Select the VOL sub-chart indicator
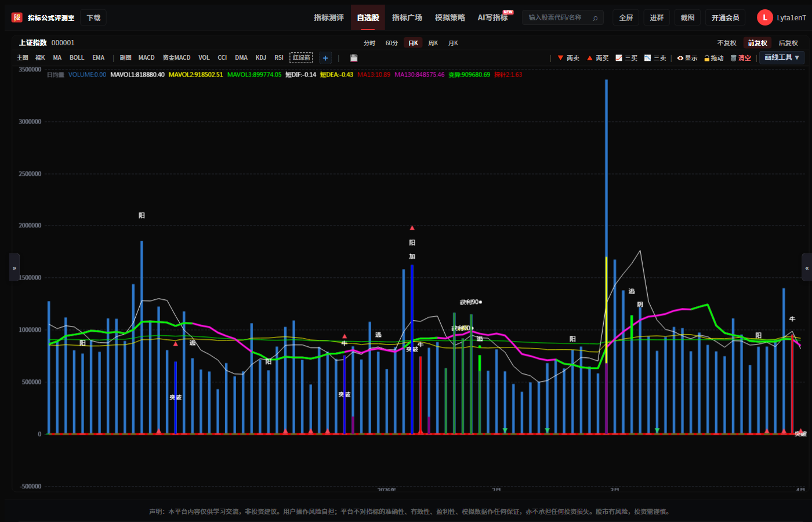Viewport: 812px width, 522px height. [204, 58]
